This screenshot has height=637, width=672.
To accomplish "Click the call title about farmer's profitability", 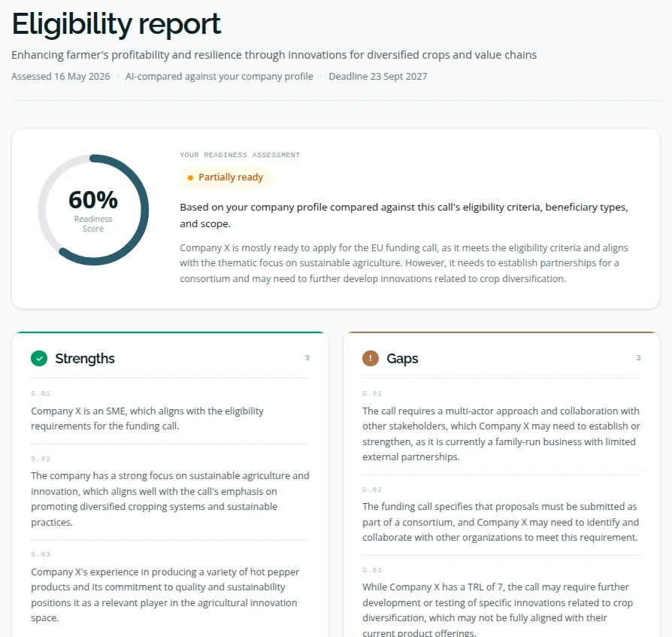I will coord(274,55).
